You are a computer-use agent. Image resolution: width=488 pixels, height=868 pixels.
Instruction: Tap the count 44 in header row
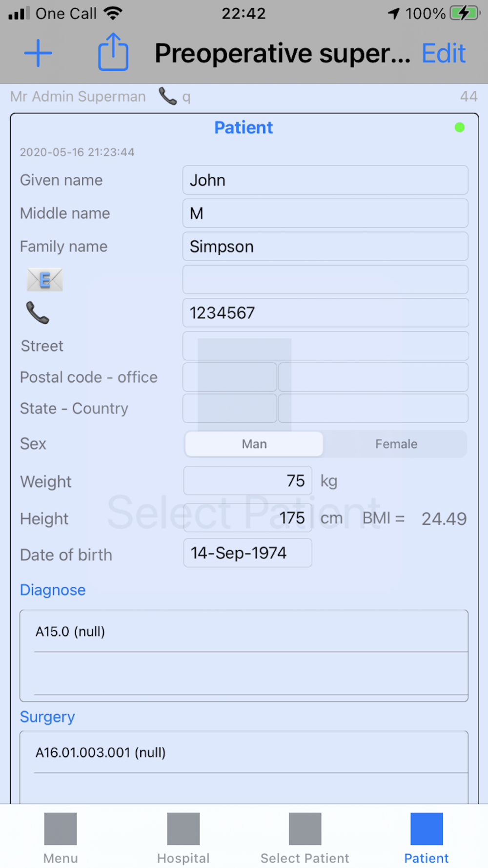pyautogui.click(x=468, y=96)
